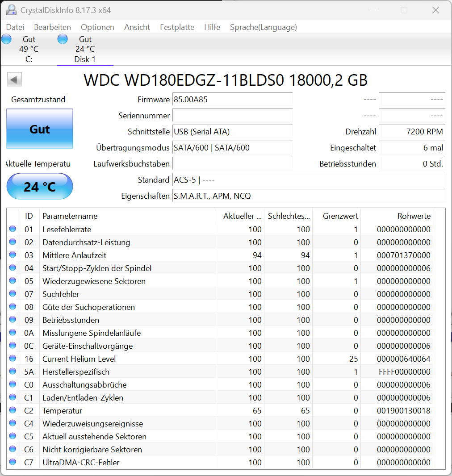Screen dimensions: 452x476
Task: Click status orb of Nicht korrigierbare Sektoren row
Action: pos(13,449)
